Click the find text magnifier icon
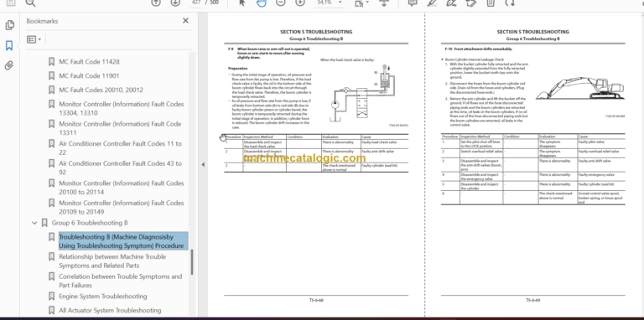The width and height of the screenshot is (644, 320). [x=31, y=3]
